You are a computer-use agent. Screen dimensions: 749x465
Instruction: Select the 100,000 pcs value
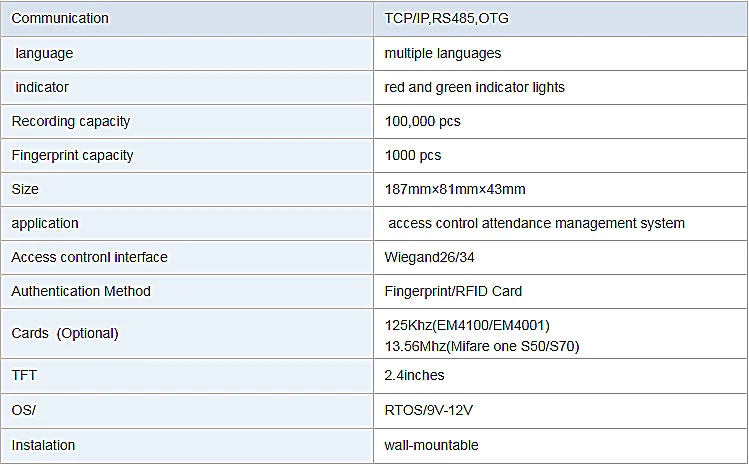pos(422,121)
